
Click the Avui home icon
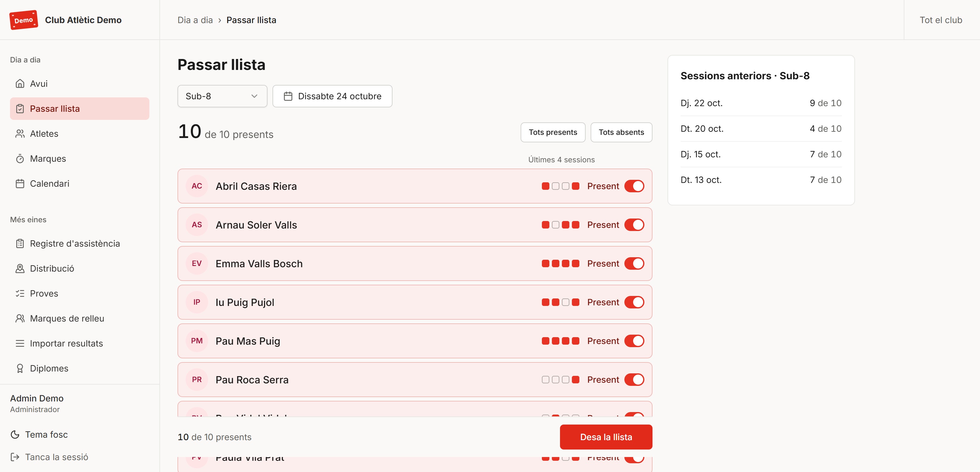(20, 84)
